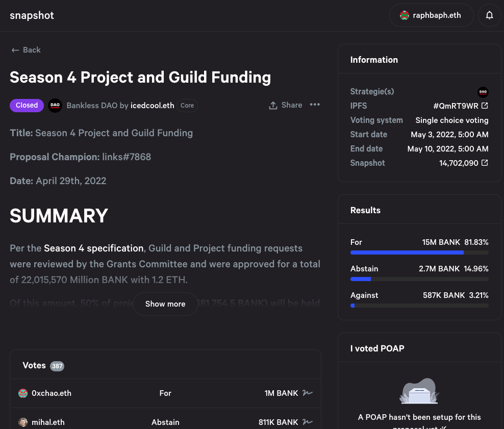Expand proposal text with Show more
The height and width of the screenshot is (429, 504).
point(165,304)
